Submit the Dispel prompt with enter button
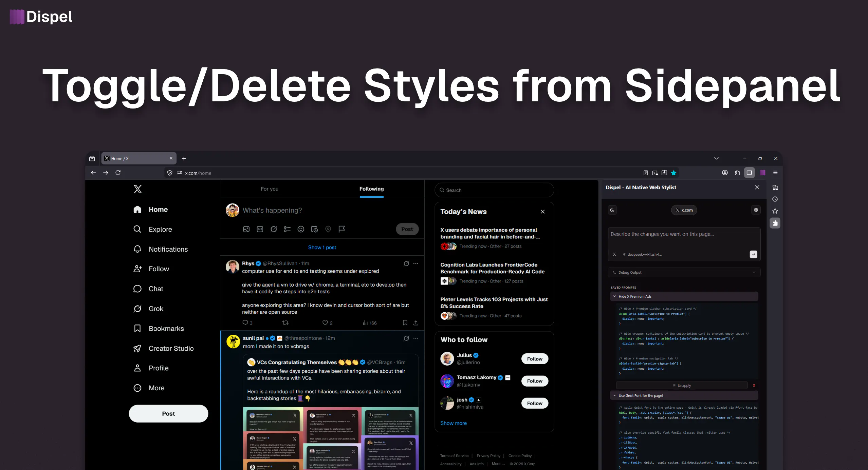The height and width of the screenshot is (470, 868). tap(753, 254)
